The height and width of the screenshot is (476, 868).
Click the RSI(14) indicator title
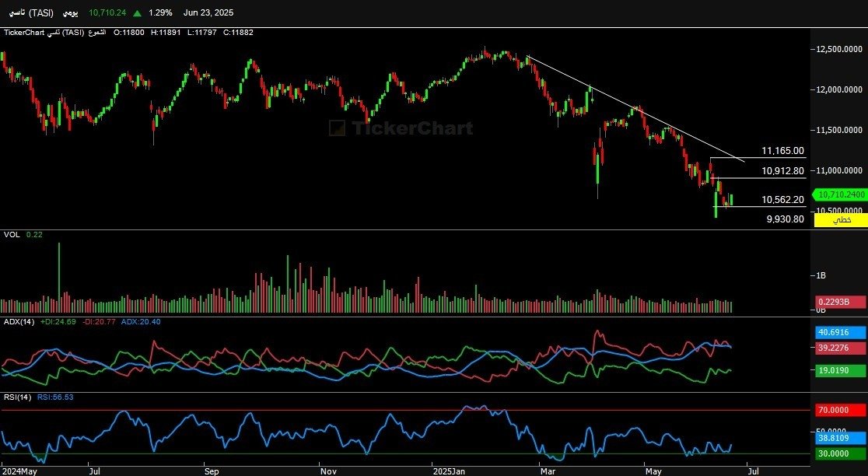tap(17, 397)
